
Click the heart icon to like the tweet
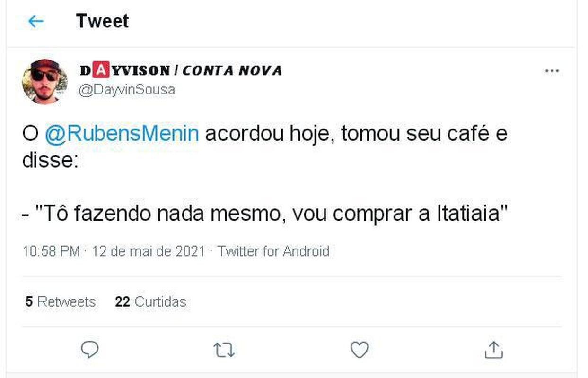360,350
